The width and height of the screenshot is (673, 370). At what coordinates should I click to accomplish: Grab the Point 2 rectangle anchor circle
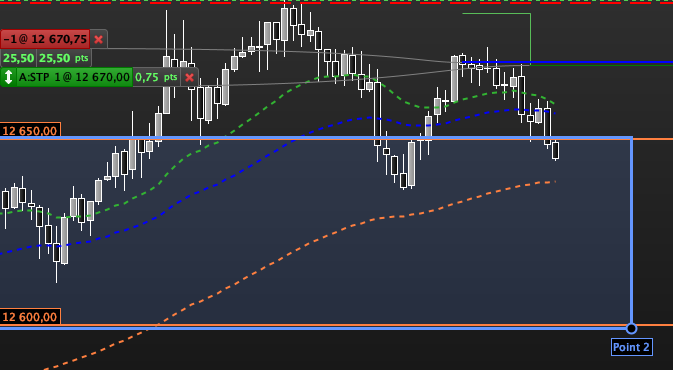631,328
